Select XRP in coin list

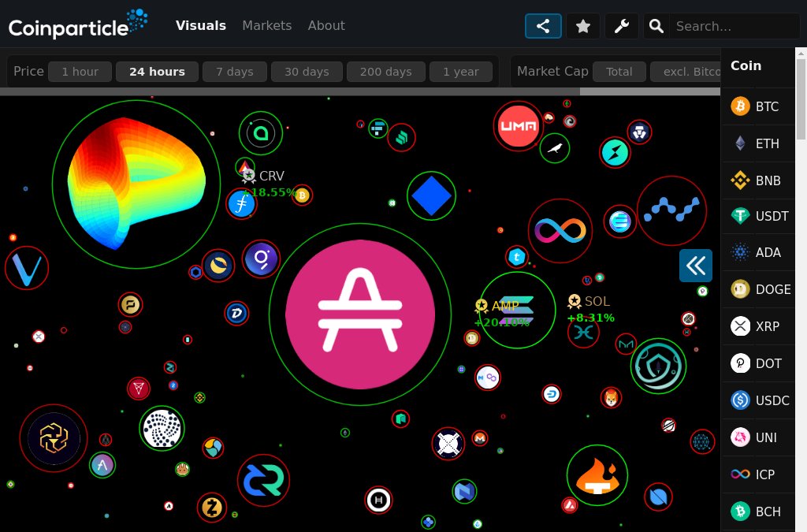(x=758, y=326)
